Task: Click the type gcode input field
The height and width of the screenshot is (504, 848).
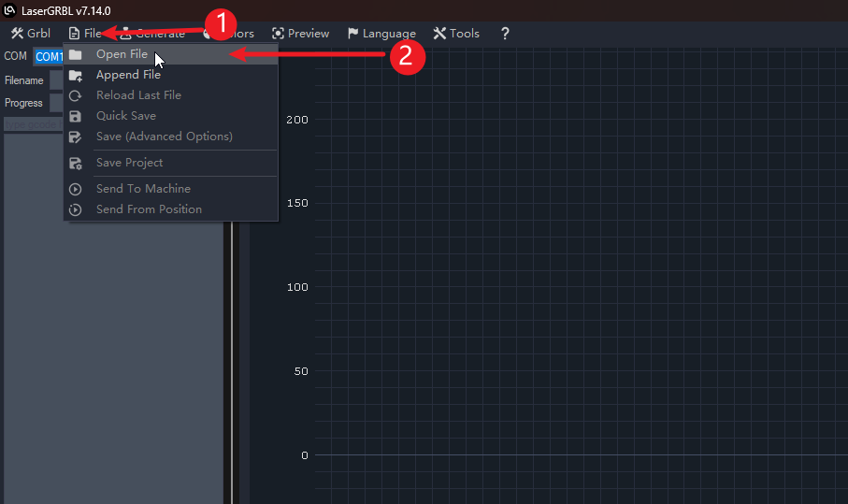Action: pos(33,123)
